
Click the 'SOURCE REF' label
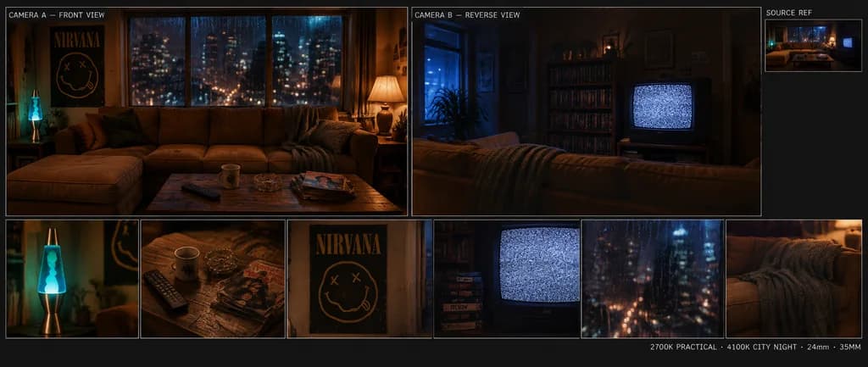pyautogui.click(x=789, y=12)
